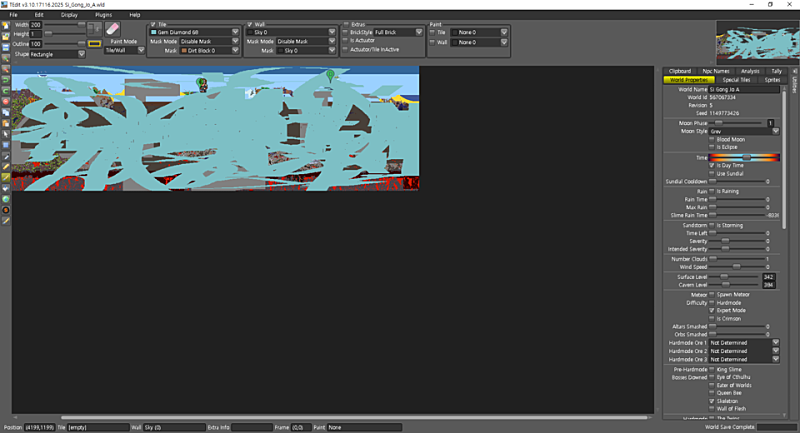Select the Morph wand tool at the toolbar bottom
Screen dimensions: 800x433
[6, 221]
